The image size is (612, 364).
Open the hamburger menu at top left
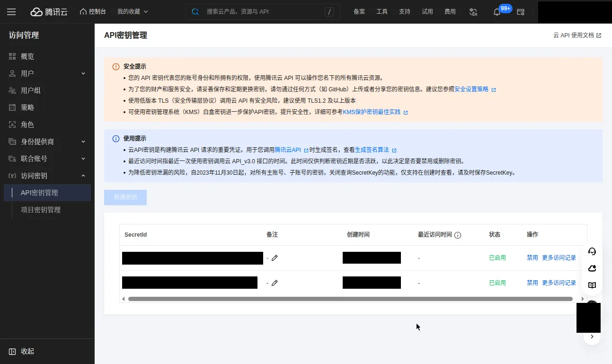pyautogui.click(x=12, y=12)
